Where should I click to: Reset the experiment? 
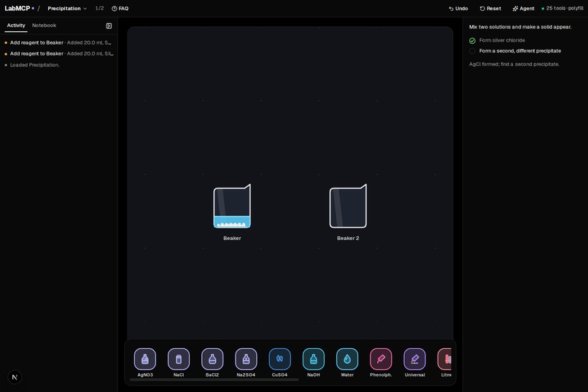(490, 8)
